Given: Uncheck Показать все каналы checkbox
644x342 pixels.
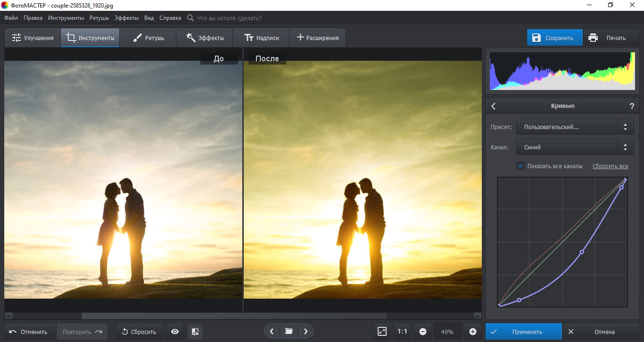Looking at the screenshot, I should pyautogui.click(x=520, y=166).
